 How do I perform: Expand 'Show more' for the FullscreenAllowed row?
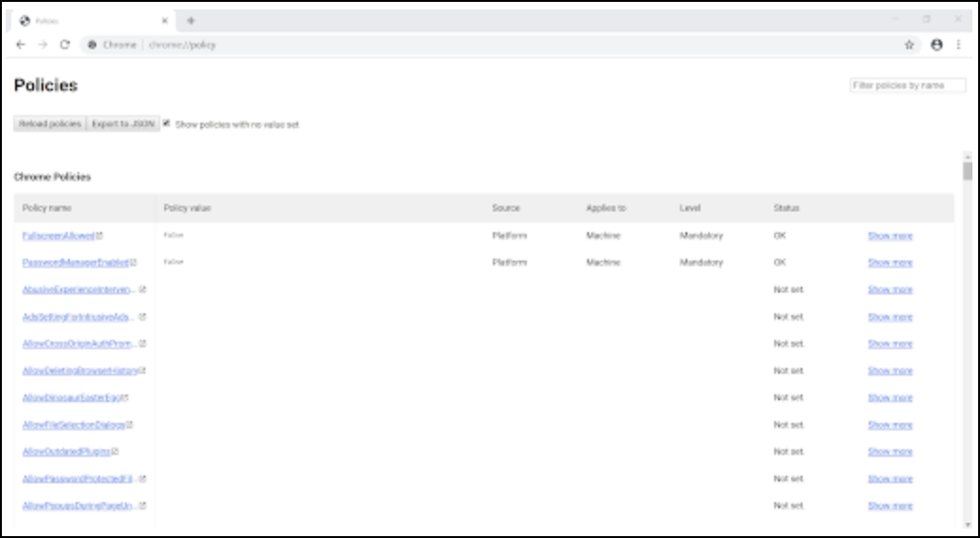[889, 236]
